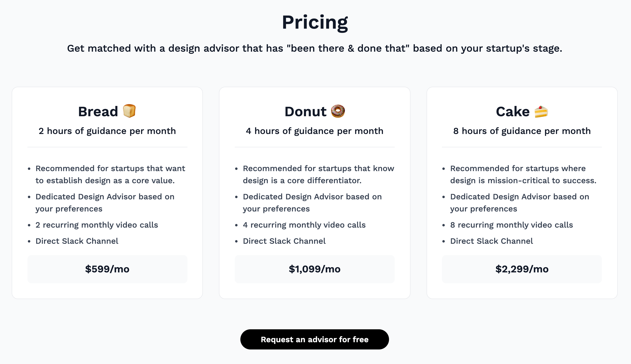Viewport: 631px width, 364px height.
Task: Click the donut emoji icon
Action: (x=338, y=111)
